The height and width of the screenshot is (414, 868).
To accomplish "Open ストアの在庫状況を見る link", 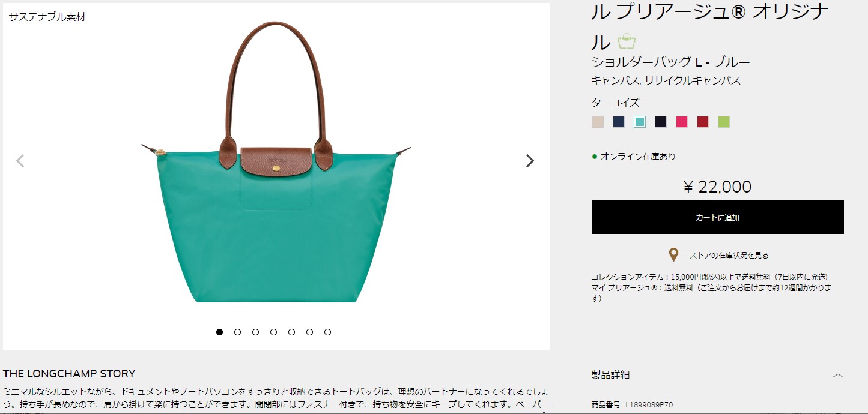I will point(729,255).
